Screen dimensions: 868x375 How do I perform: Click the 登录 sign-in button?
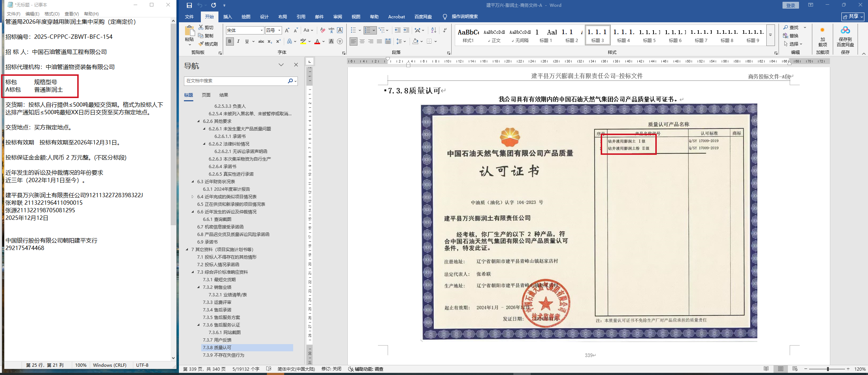click(790, 5)
